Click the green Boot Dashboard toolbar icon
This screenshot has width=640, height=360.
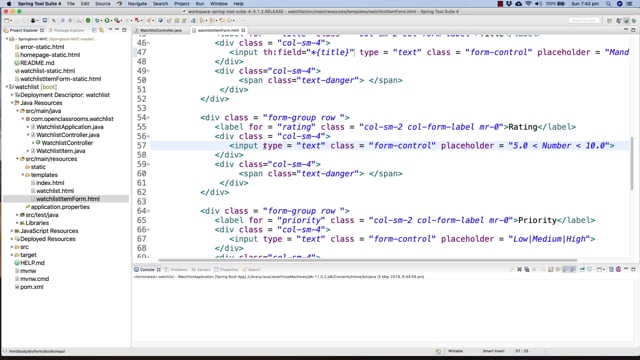(88, 20)
